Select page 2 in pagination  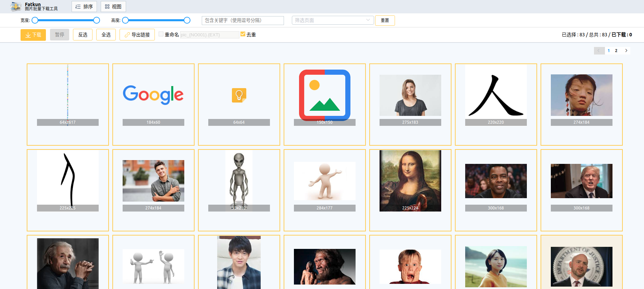point(616,51)
